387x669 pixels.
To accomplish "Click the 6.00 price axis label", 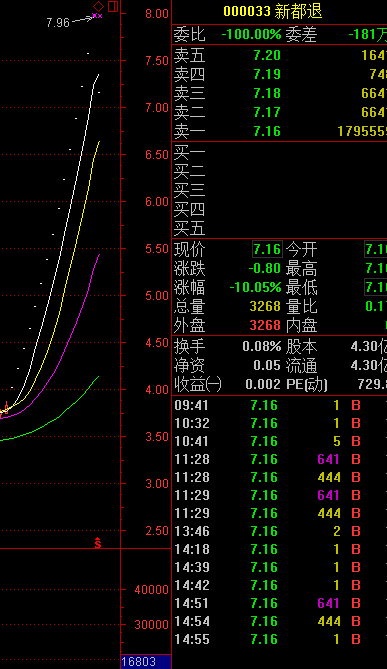I will 157,201.
